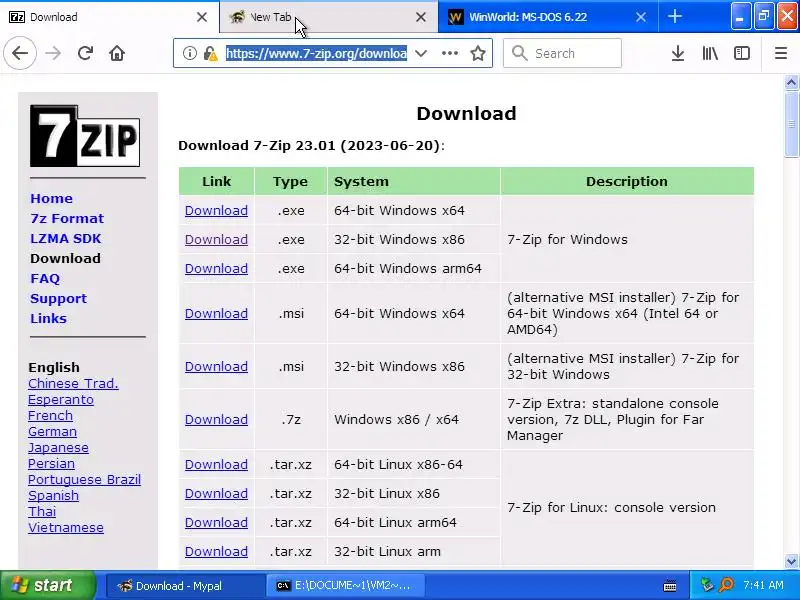Bookmark this page with the star
This screenshot has width=800, height=600.
click(x=478, y=53)
